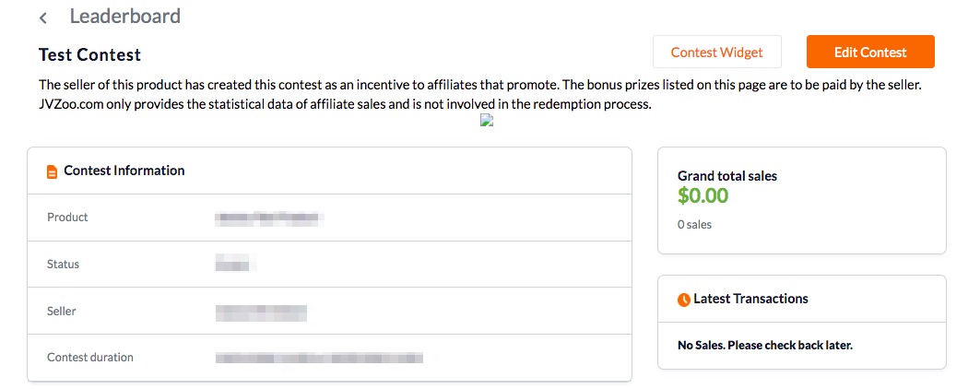980x389 pixels.
Task: Click the back chevron beside Leaderboard
Action: (x=43, y=18)
